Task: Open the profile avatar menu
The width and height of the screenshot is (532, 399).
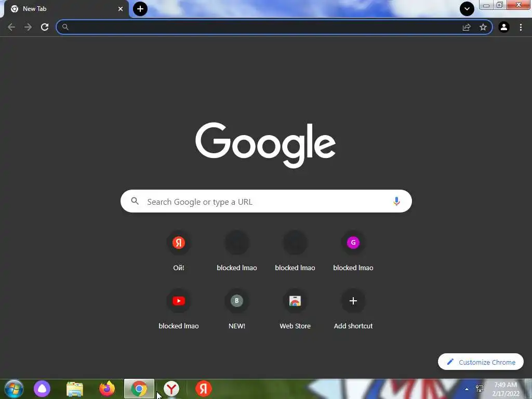Action: tap(504, 27)
